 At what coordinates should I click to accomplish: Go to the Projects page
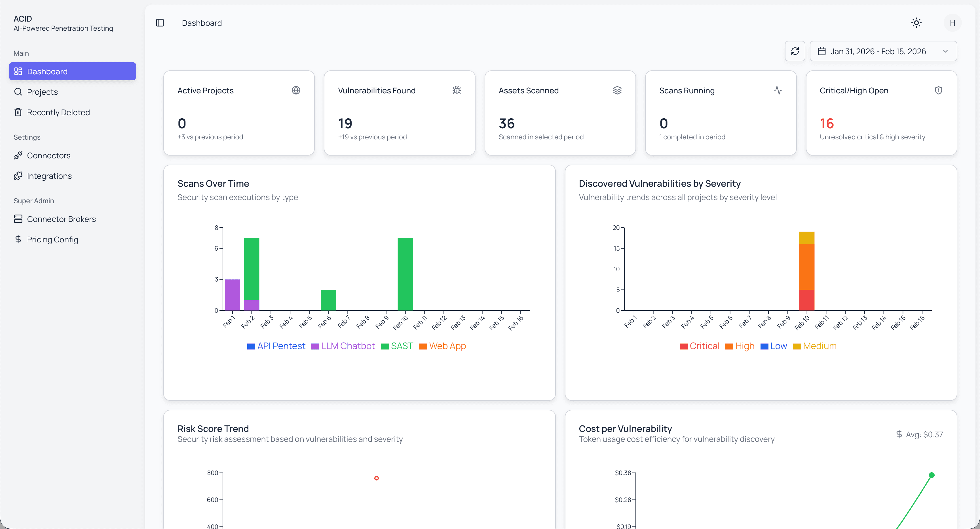[x=72, y=92]
